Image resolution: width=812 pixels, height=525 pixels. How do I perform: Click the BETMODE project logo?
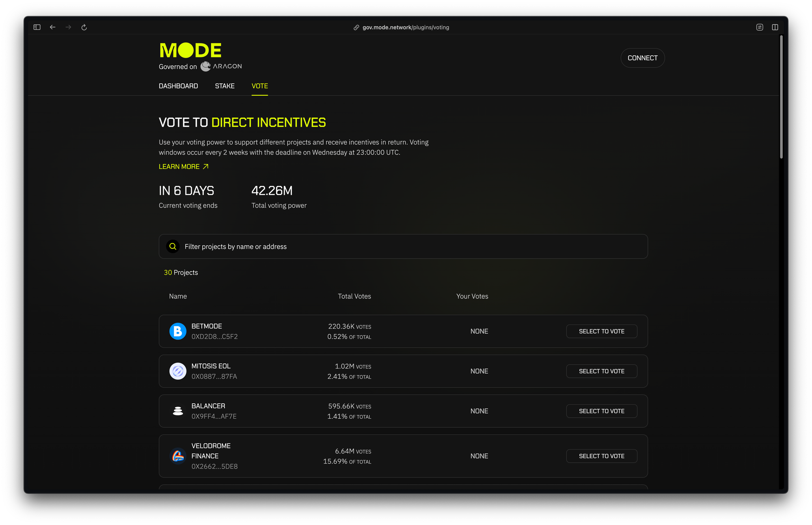click(x=177, y=331)
